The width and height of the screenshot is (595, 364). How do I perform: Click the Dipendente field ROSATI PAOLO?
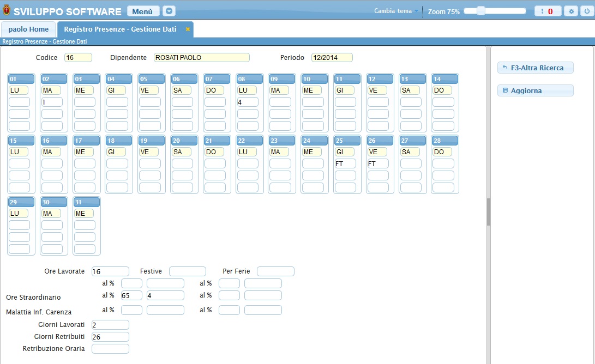click(201, 57)
